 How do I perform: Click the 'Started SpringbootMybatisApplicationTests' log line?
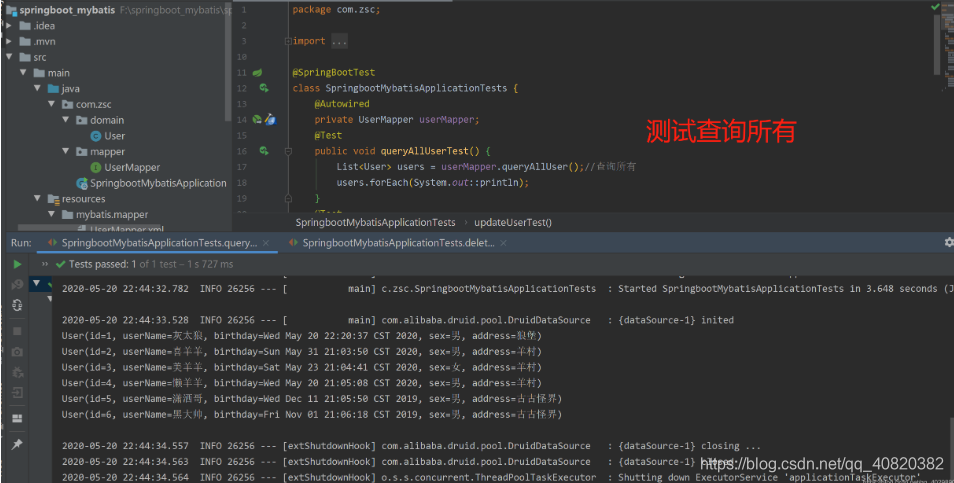(507, 288)
